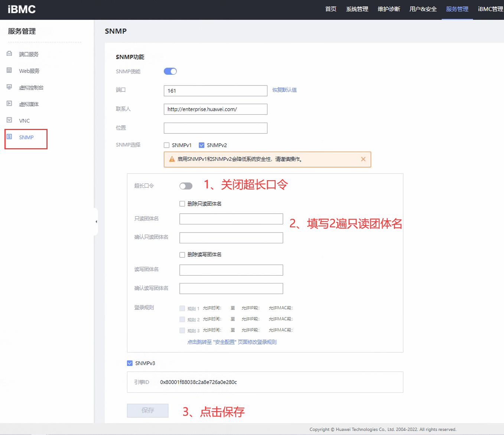Collapse the left sidebar with arrow handle
504x435 pixels.
[x=96, y=221]
